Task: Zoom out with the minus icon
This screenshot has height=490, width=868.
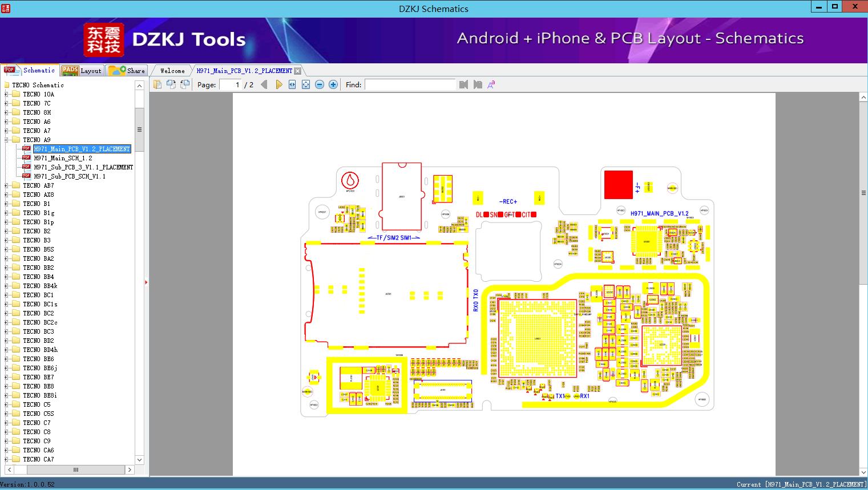Action: [x=320, y=84]
